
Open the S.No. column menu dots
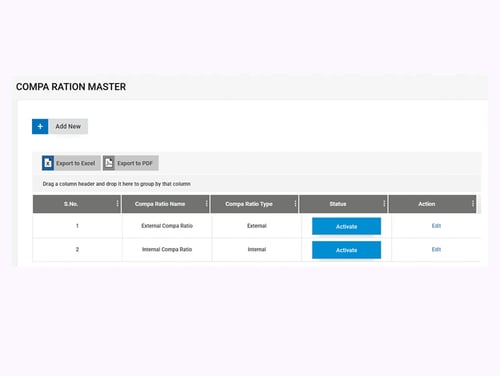tap(117, 204)
